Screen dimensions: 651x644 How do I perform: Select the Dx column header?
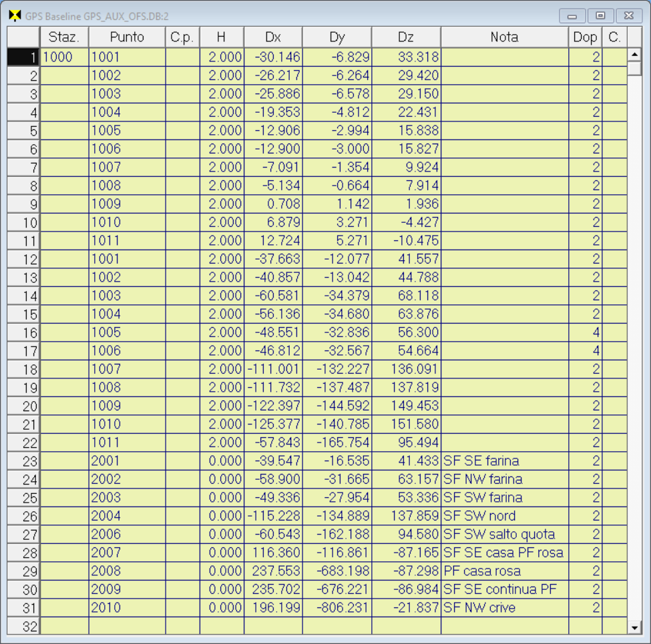click(273, 37)
